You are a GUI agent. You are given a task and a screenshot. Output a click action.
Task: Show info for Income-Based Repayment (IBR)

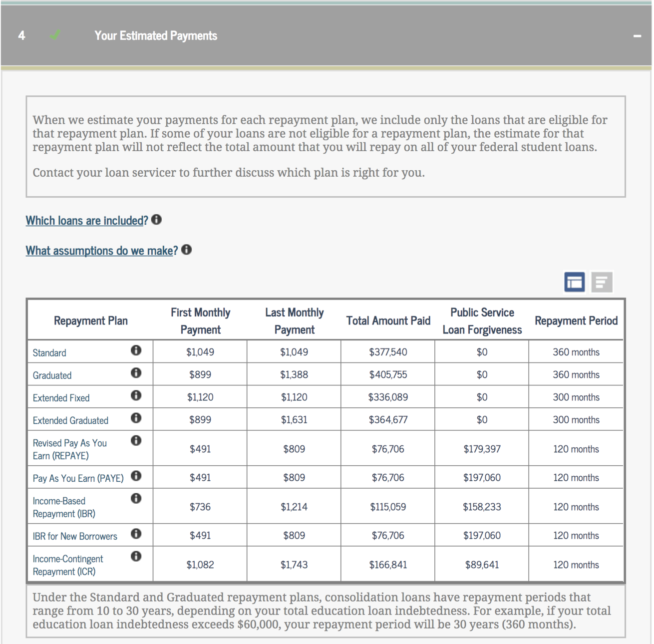[x=136, y=498]
